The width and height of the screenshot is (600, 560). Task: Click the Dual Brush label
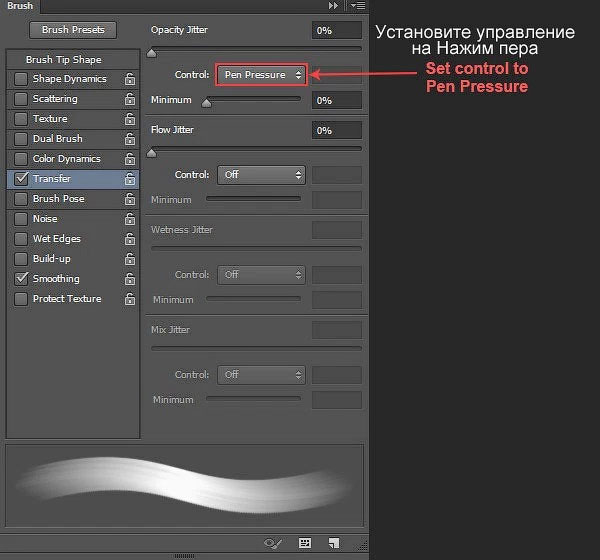tap(58, 139)
